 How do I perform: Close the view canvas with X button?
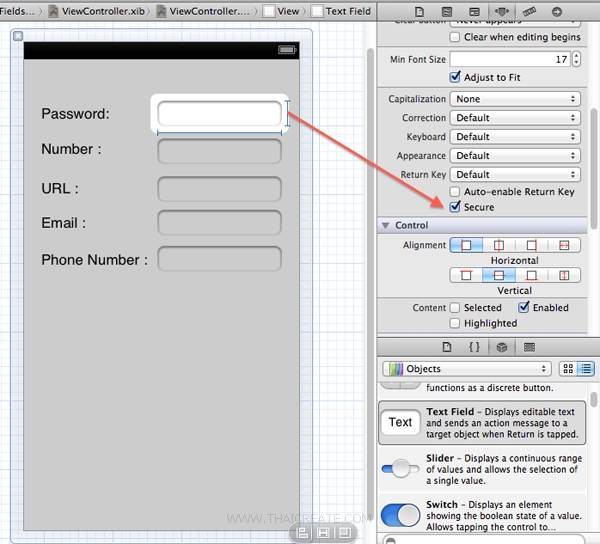pos(18,36)
